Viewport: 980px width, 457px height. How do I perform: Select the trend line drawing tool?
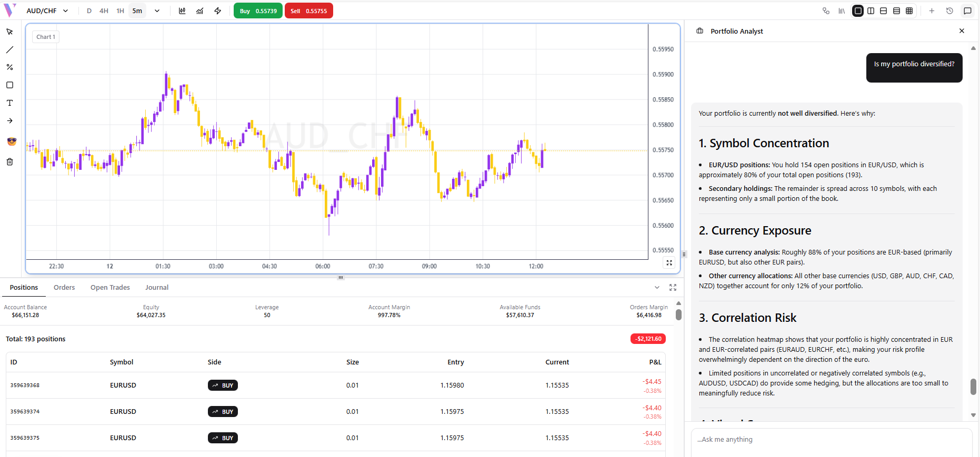[x=9, y=50]
